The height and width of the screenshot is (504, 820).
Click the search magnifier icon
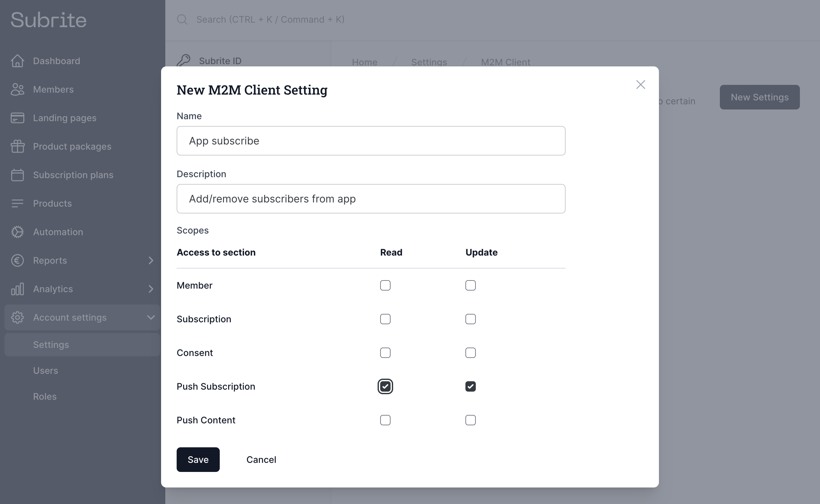point(182,19)
